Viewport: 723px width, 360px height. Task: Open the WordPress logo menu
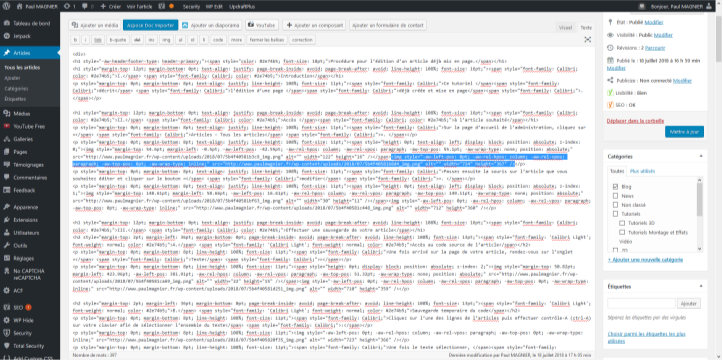tap(6, 6)
